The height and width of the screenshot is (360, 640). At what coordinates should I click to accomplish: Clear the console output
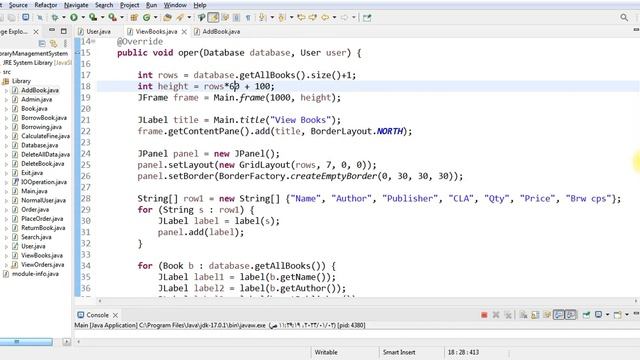523,315
